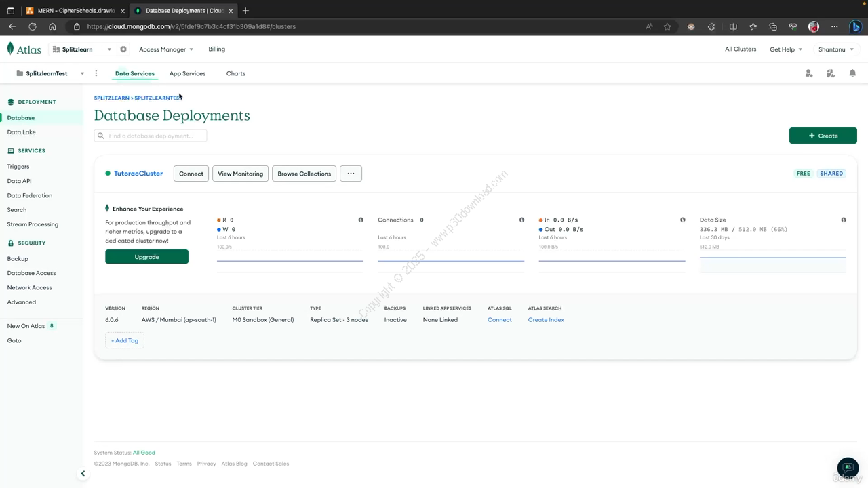Collapse the left sidebar arrow
This screenshot has width=868, height=488.
(x=83, y=474)
